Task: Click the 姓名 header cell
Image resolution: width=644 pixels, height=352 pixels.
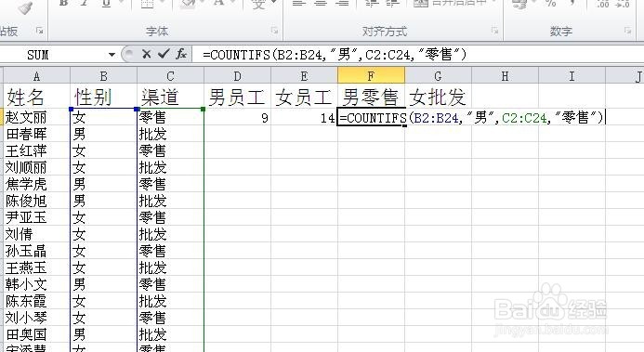Action: (x=36, y=97)
